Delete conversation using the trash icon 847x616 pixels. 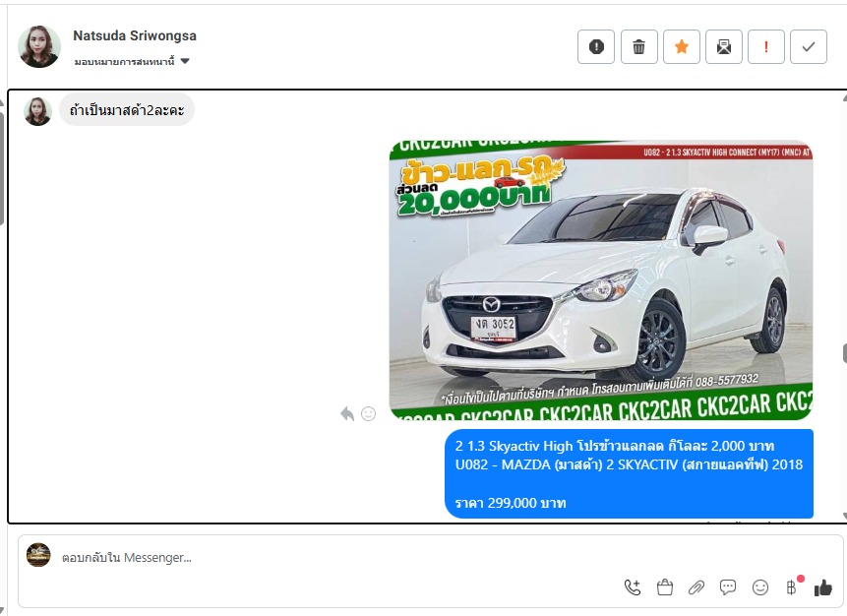pyautogui.click(x=639, y=47)
